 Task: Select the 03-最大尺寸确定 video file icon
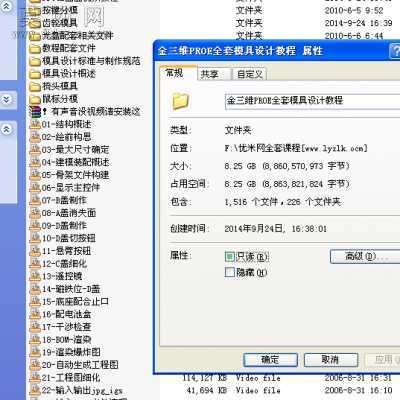[x=35, y=150]
